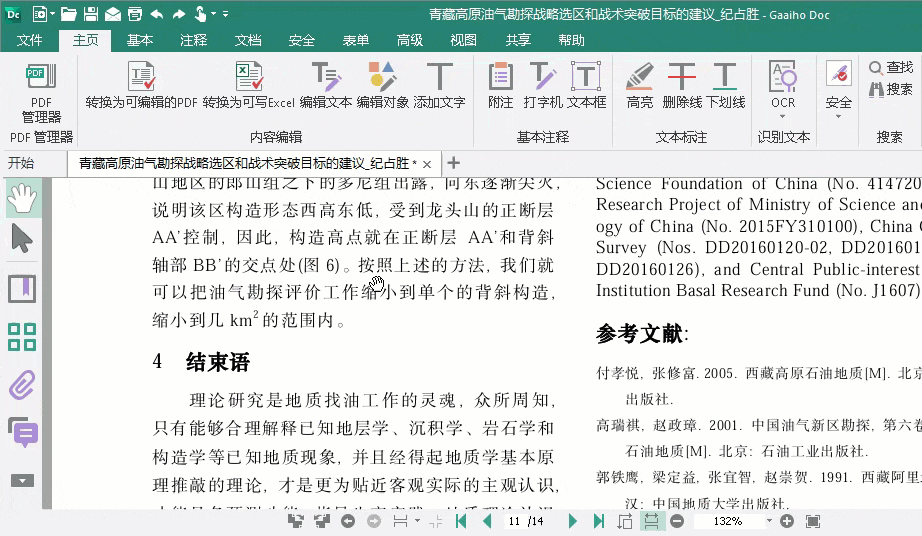
Task: Open the 文件 menu
Action: tap(29, 40)
